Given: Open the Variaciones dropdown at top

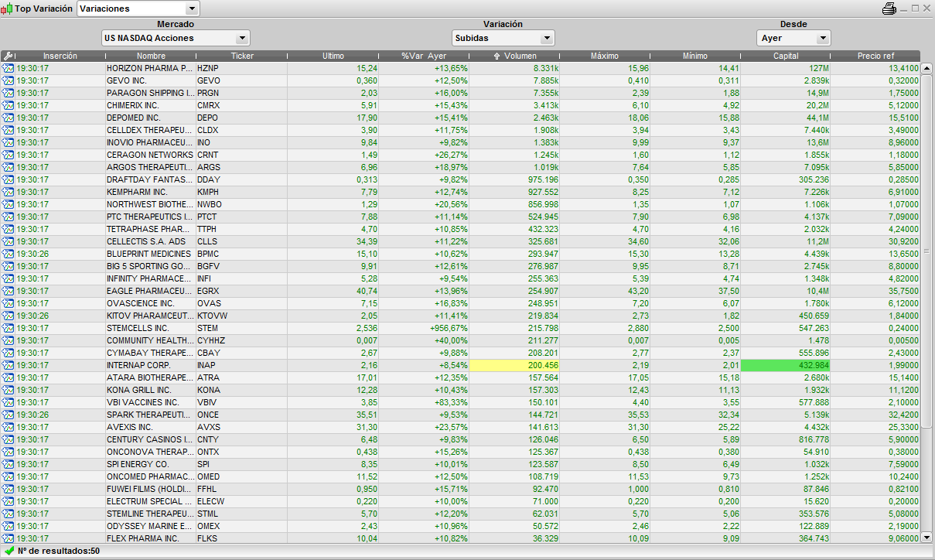Looking at the screenshot, I should tap(138, 9).
